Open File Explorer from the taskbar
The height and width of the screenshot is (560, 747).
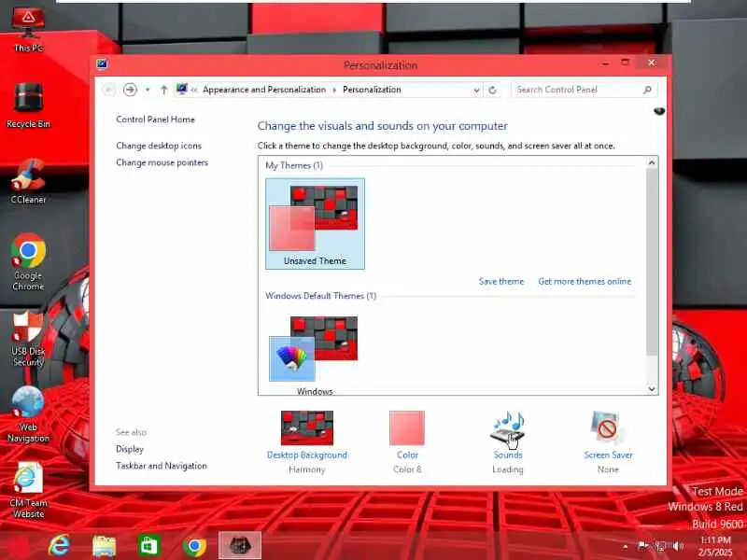pos(104,545)
